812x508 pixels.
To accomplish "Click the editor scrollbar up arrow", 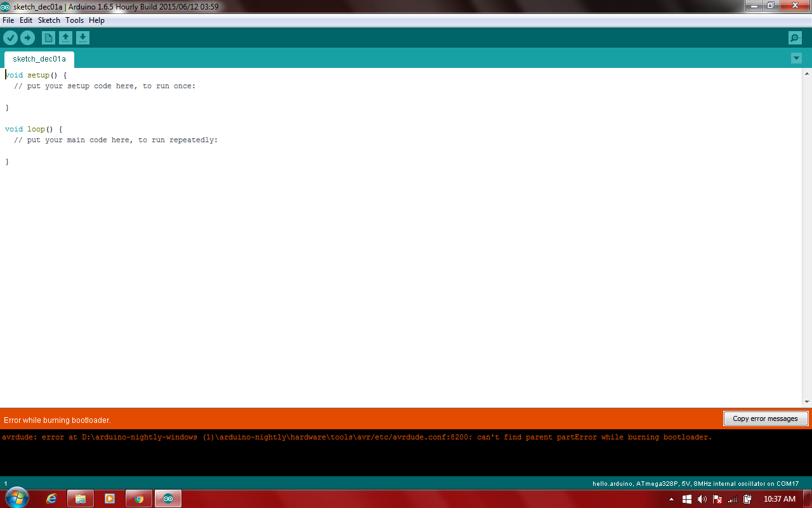I will (x=807, y=73).
